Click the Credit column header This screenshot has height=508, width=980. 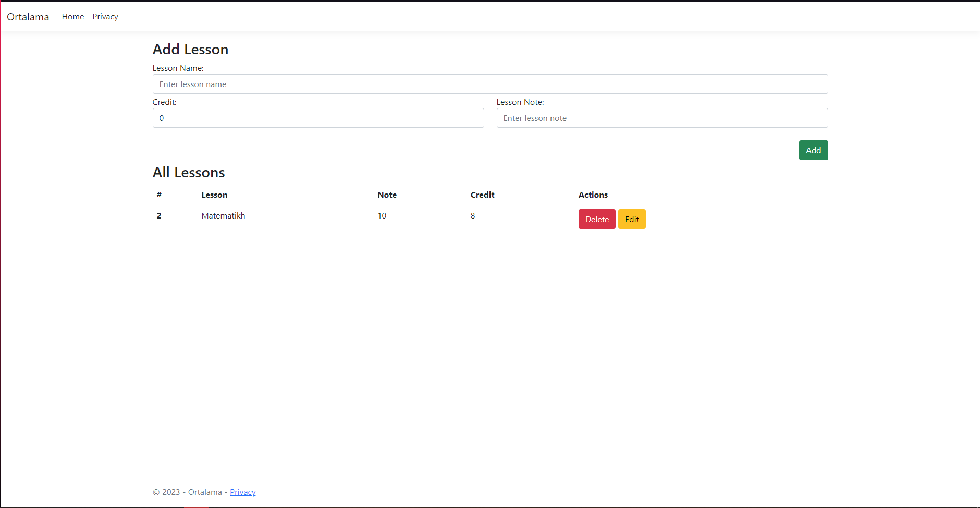pos(482,195)
